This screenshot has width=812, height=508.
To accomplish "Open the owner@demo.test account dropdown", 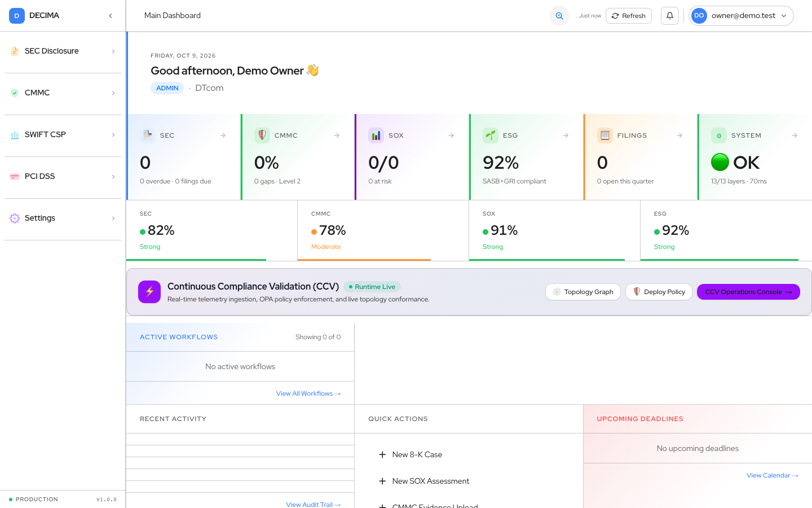I will pos(741,16).
